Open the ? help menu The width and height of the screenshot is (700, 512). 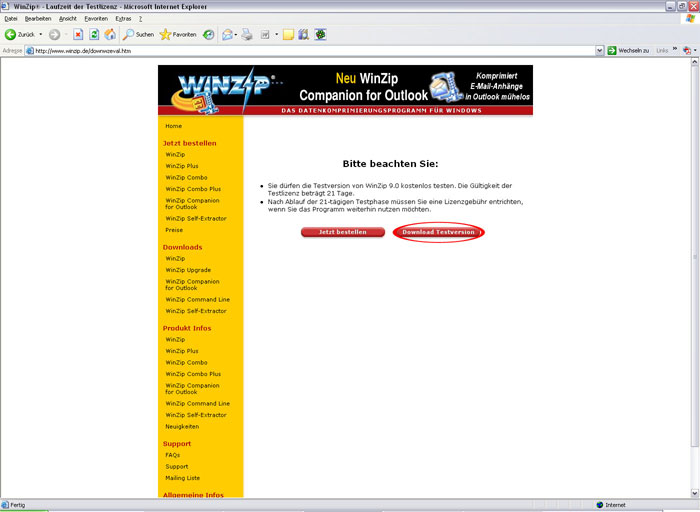(140, 19)
